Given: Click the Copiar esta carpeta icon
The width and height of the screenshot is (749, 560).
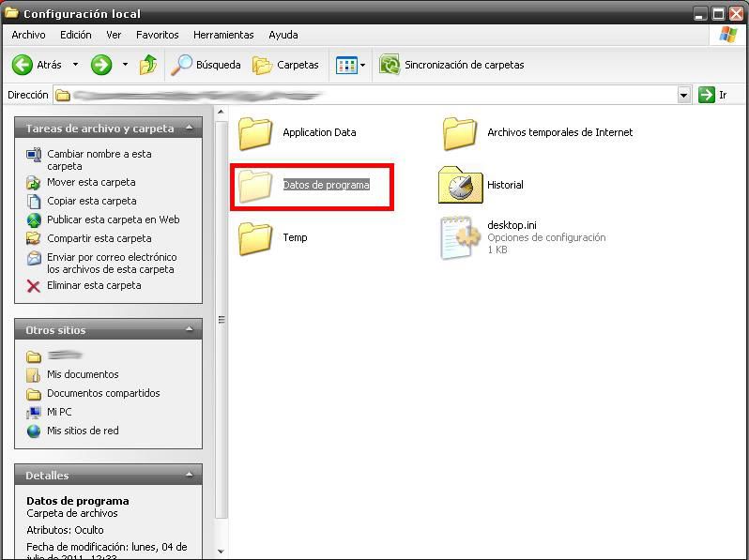Looking at the screenshot, I should pyautogui.click(x=34, y=201).
